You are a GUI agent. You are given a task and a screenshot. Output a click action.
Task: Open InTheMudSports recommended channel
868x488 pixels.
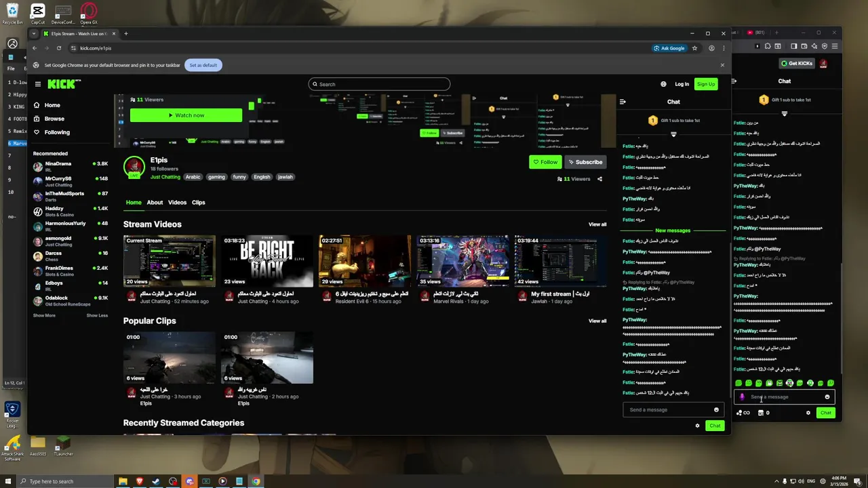pyautogui.click(x=71, y=196)
